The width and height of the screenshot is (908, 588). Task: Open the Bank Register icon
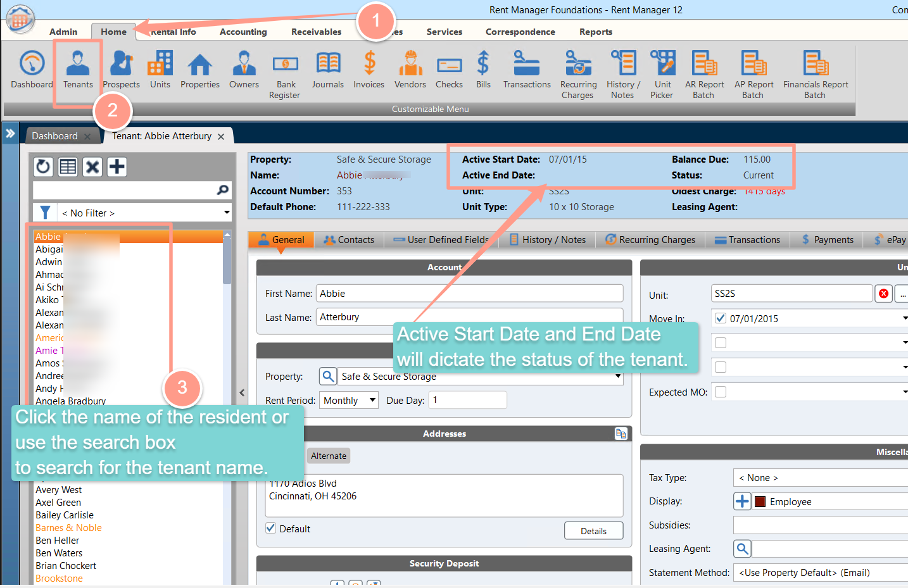coord(285,75)
